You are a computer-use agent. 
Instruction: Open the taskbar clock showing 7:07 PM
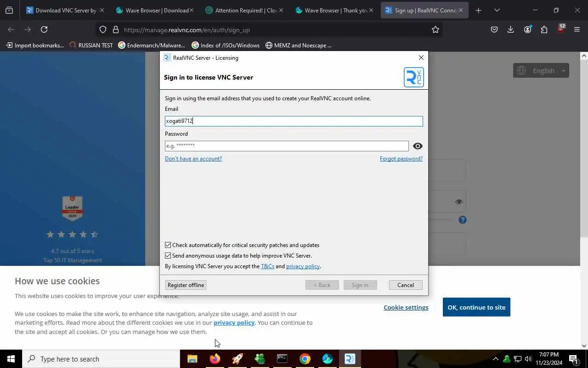tap(548, 359)
